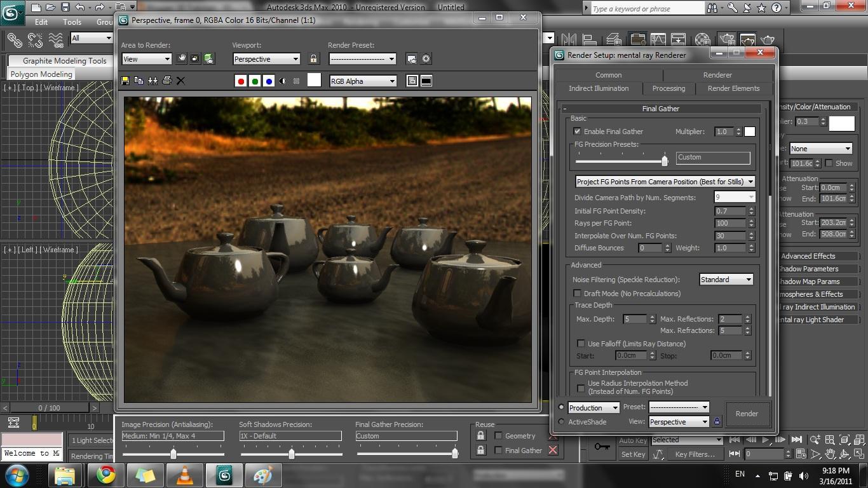This screenshot has height=488, width=868.
Task: Click the Render button in Render Setup
Action: pos(747,414)
